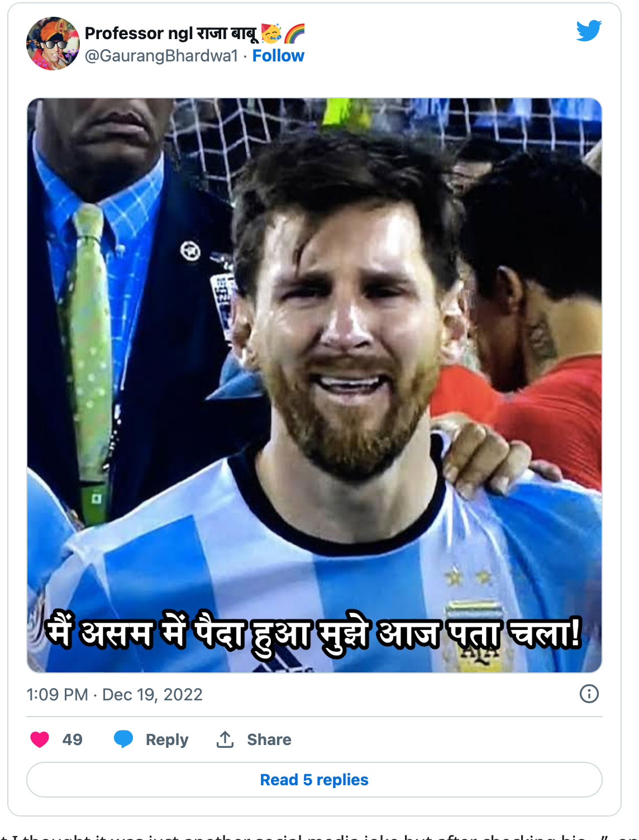639x840 pixels.
Task: Open the 1:09 PM Dec 19, 2022 timestamp
Action: pyautogui.click(x=115, y=694)
